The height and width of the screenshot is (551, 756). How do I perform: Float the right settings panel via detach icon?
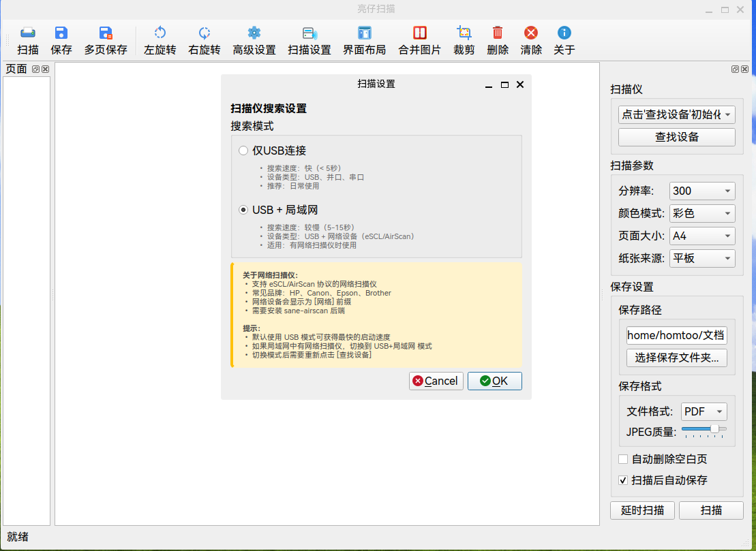tap(735, 69)
